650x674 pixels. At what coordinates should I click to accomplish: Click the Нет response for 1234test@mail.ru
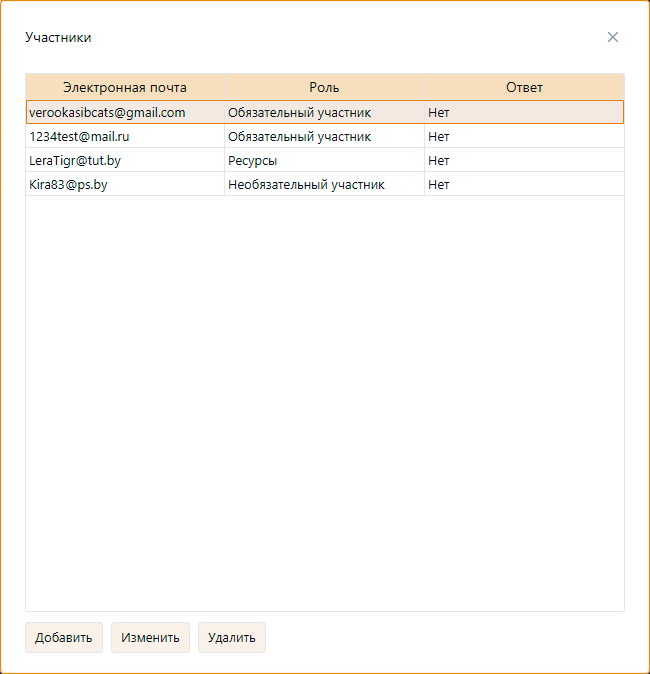coord(439,136)
